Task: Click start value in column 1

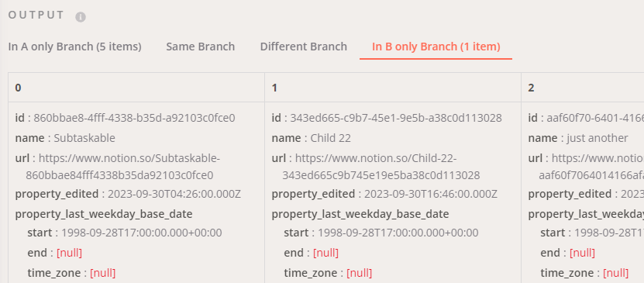Action: [398, 233]
